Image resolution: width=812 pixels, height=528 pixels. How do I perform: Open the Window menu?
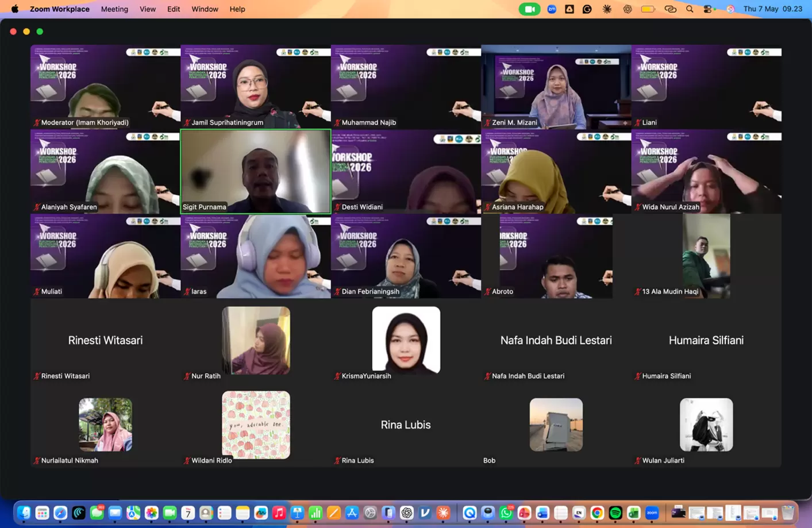[205, 9]
